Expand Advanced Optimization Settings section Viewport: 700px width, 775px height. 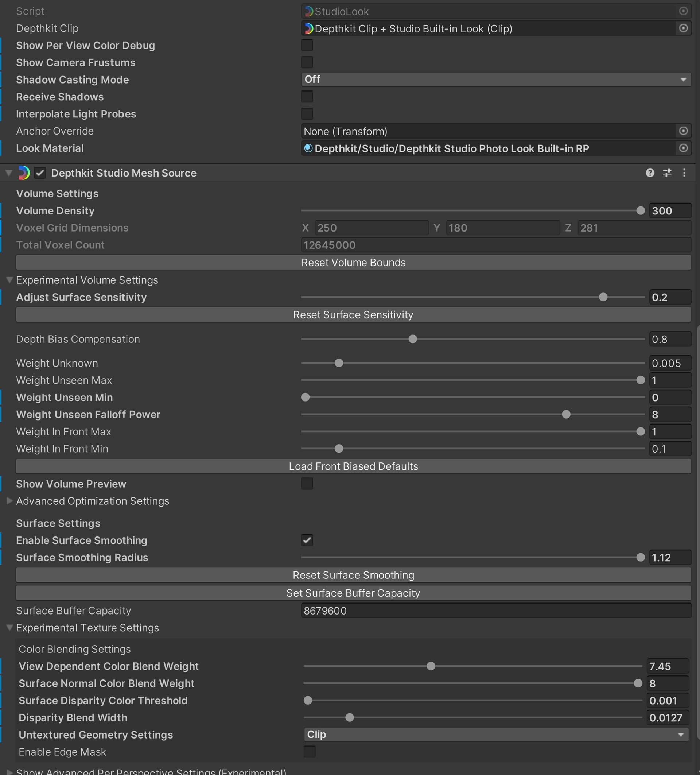coord(10,501)
